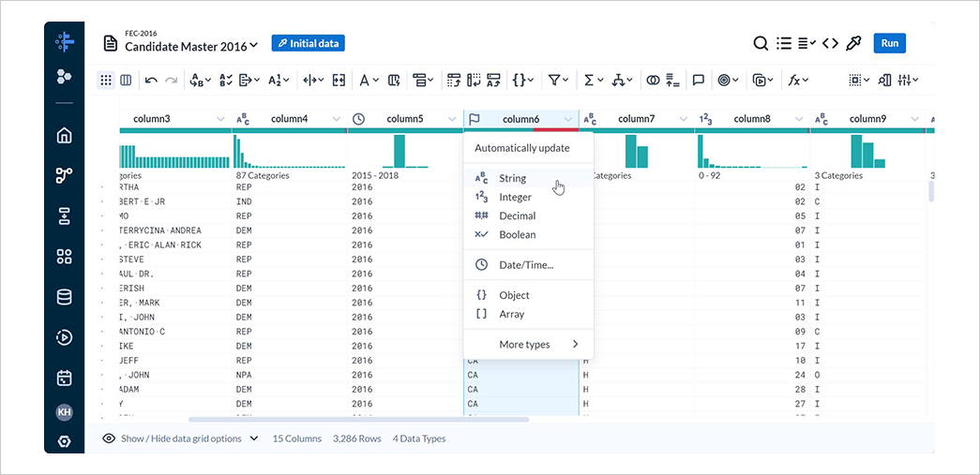980x475 pixels.
Task: Select Decimal in the type menu
Action: click(x=528, y=216)
